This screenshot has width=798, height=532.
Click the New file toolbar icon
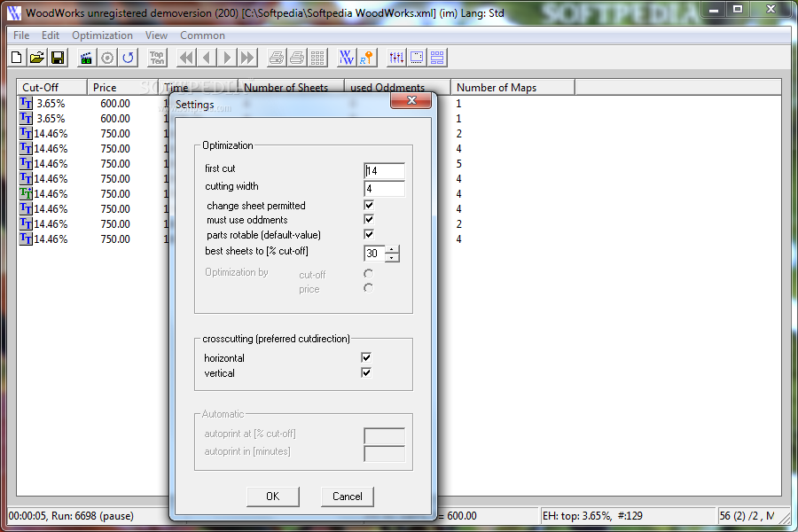[16, 58]
